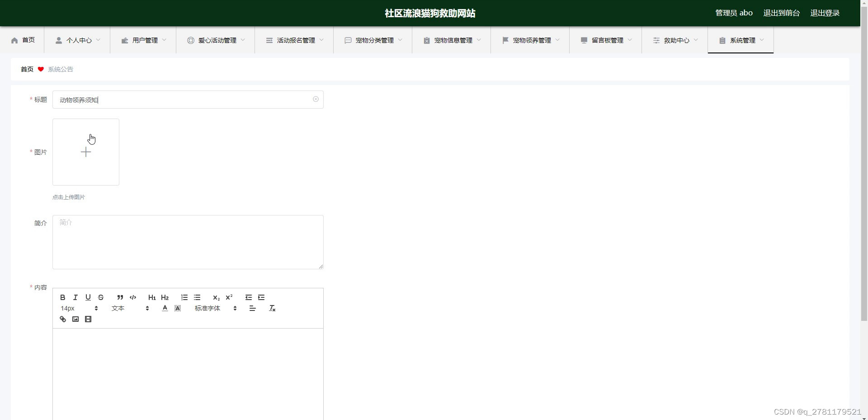Screen dimensions: 868x420
Task: Start a numbered list in the editor
Action: coord(184,297)
